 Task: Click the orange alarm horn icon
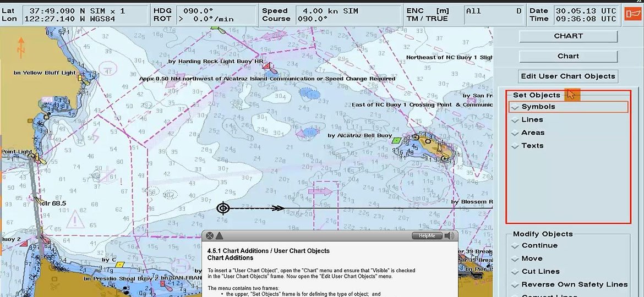[x=631, y=14]
